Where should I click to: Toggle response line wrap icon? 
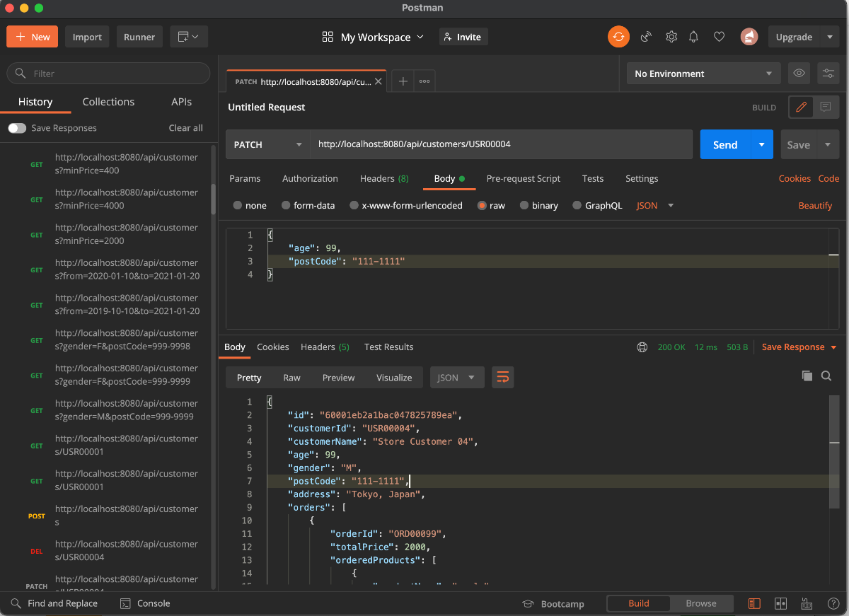tap(502, 378)
